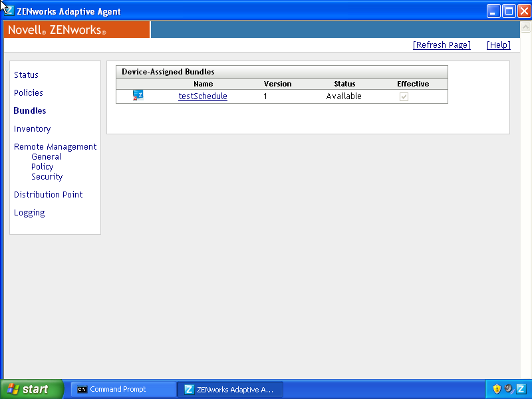532x399 pixels.
Task: Toggle the Effective checkbox for testSchedule
Action: [x=404, y=96]
